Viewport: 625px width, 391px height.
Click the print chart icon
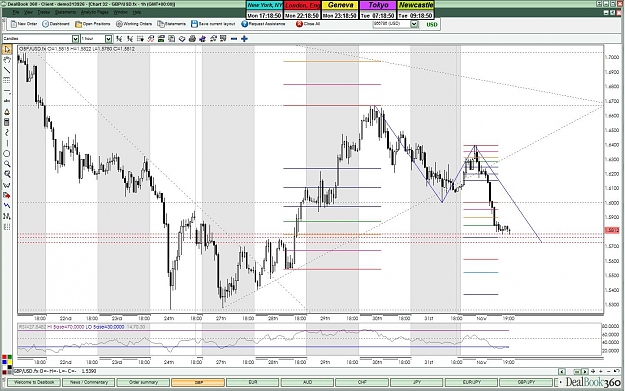coord(192,39)
